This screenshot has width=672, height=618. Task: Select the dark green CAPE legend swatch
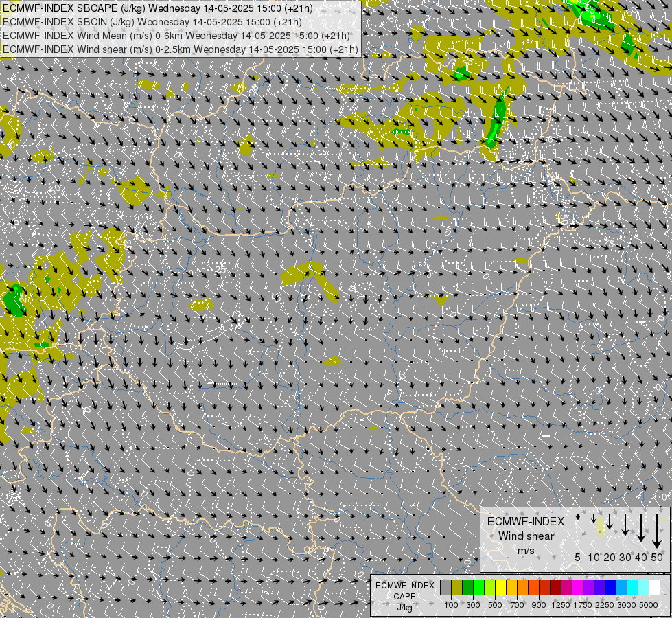point(468,588)
